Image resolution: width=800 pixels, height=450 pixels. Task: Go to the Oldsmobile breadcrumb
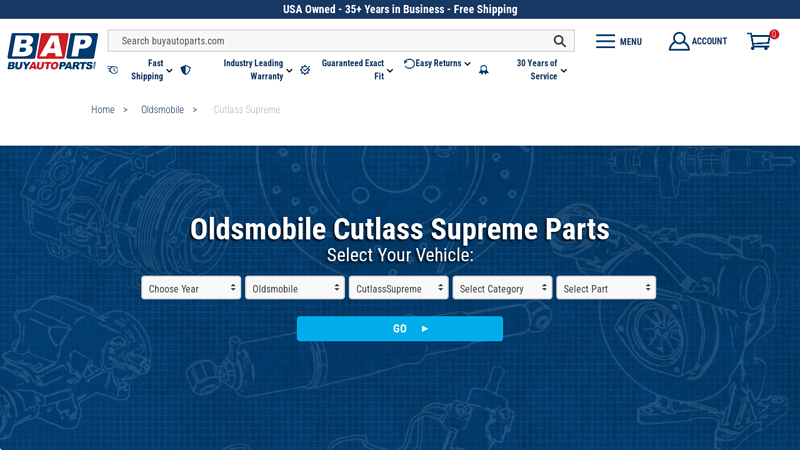[x=162, y=110]
